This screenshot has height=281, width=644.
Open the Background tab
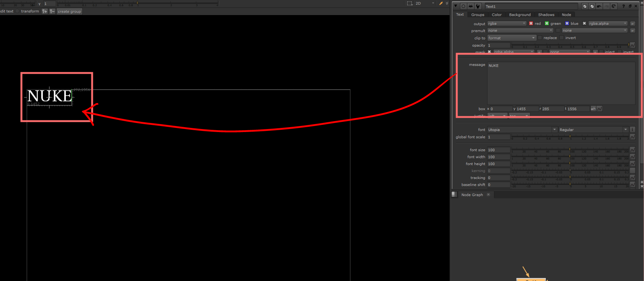coord(520,15)
